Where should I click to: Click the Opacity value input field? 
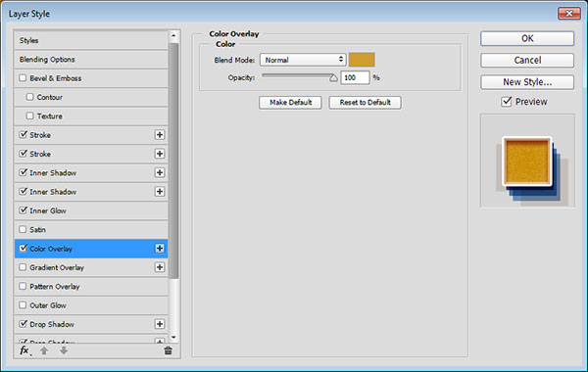tap(355, 77)
